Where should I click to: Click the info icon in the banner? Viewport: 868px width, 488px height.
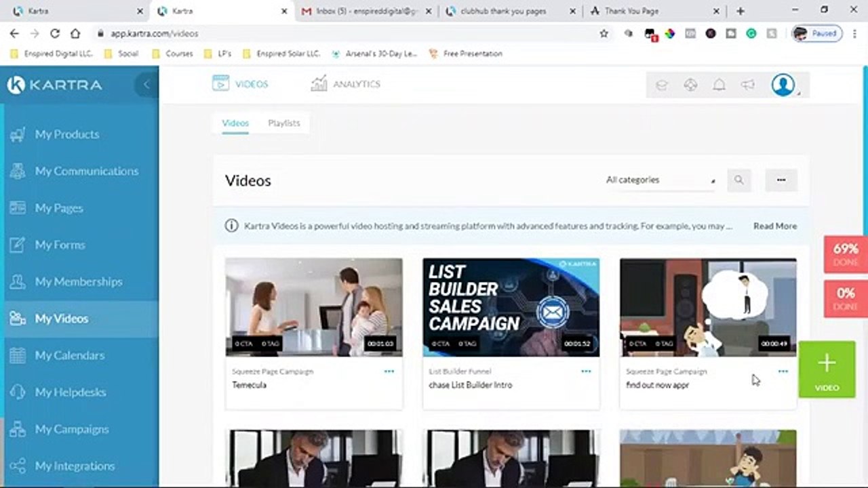point(231,226)
